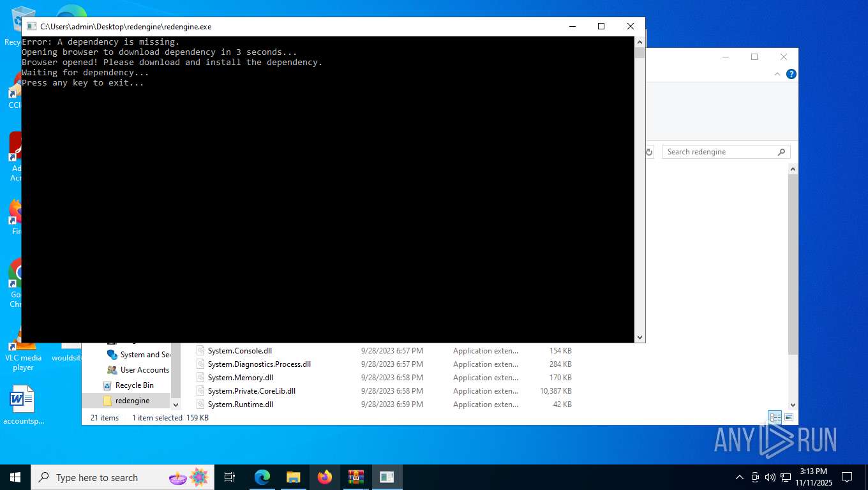
Task: Close the Explorer window
Action: click(x=784, y=57)
